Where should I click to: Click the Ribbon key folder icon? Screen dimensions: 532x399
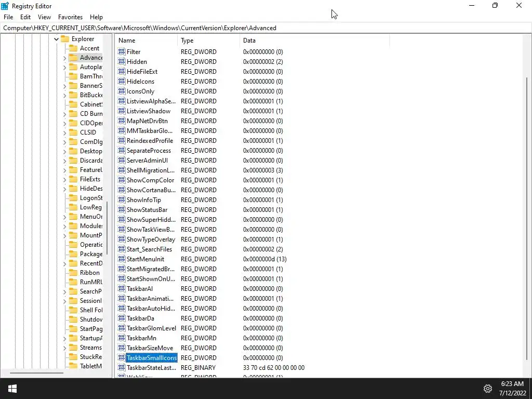tap(73, 272)
